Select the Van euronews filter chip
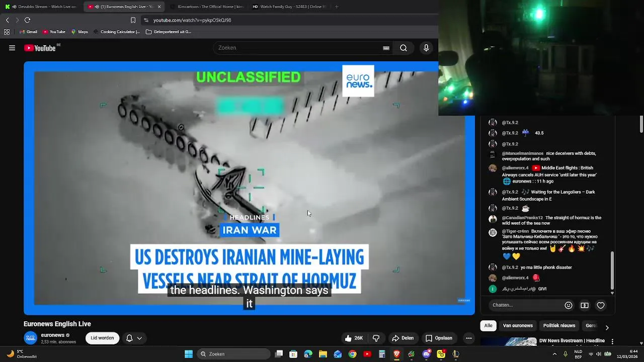Image resolution: width=644 pixels, height=362 pixels. [518, 326]
